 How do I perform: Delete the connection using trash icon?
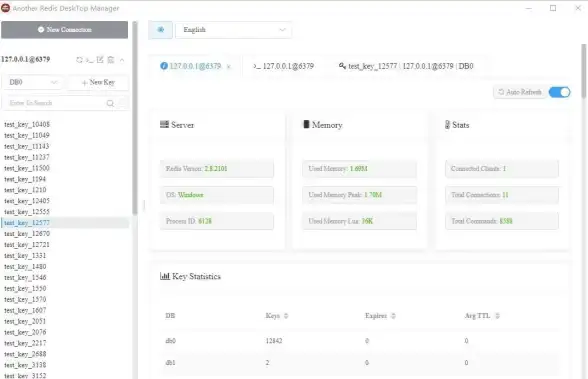click(111, 60)
